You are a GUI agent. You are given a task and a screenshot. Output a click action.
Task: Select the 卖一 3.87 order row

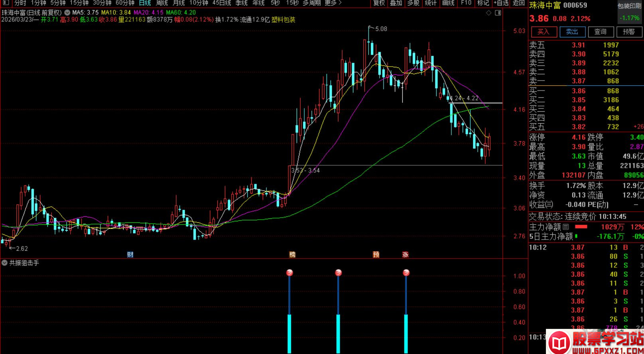(586, 81)
